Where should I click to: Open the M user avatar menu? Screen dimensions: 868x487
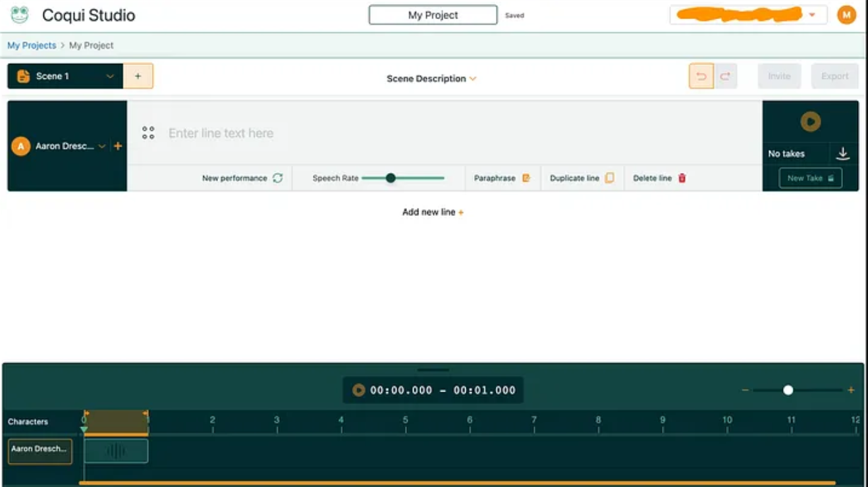(846, 14)
